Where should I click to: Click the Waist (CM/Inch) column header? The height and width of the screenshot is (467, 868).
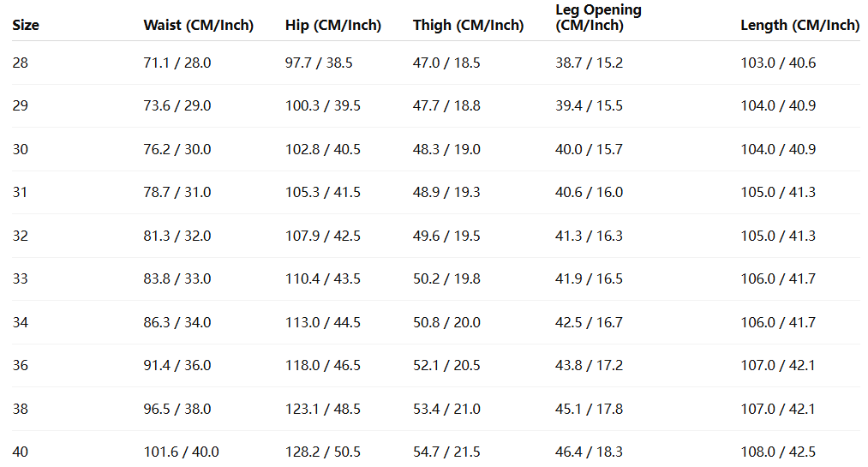(198, 25)
